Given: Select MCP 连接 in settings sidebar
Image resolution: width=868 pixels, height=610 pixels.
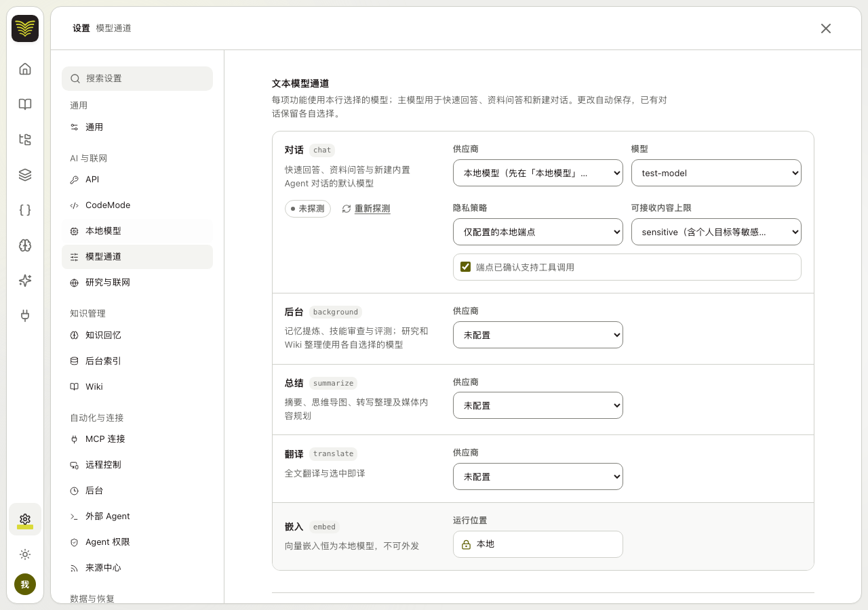Looking at the screenshot, I should [x=137, y=439].
